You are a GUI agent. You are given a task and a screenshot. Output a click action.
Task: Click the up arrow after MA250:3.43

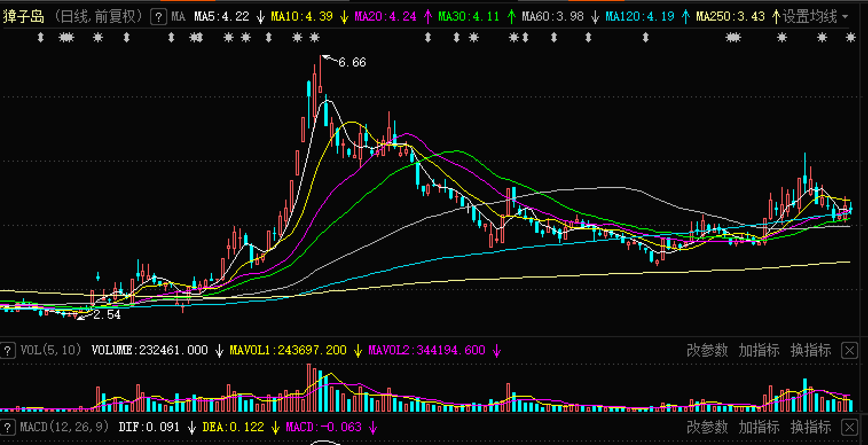[x=776, y=17]
